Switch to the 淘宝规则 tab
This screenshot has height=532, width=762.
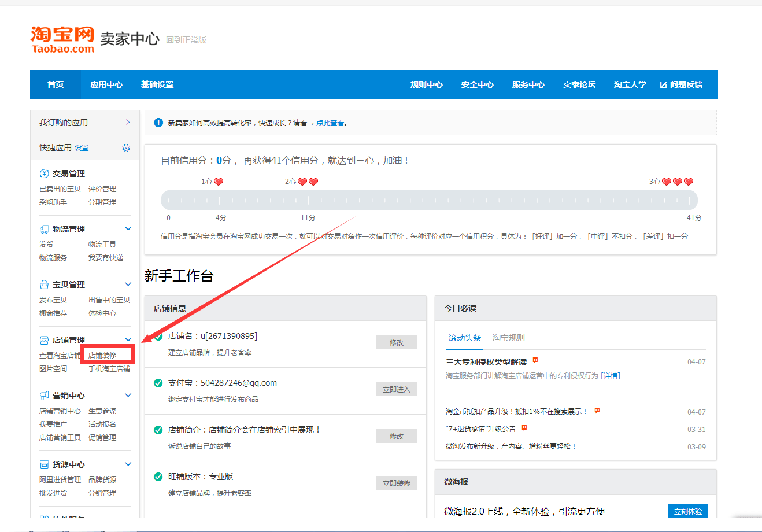click(509, 338)
